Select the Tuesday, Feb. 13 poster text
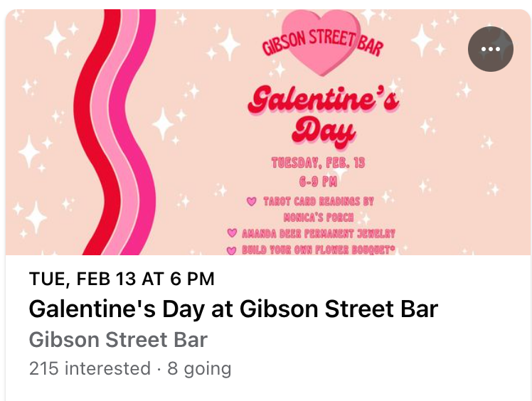The height and width of the screenshot is (401, 532). coord(318,163)
